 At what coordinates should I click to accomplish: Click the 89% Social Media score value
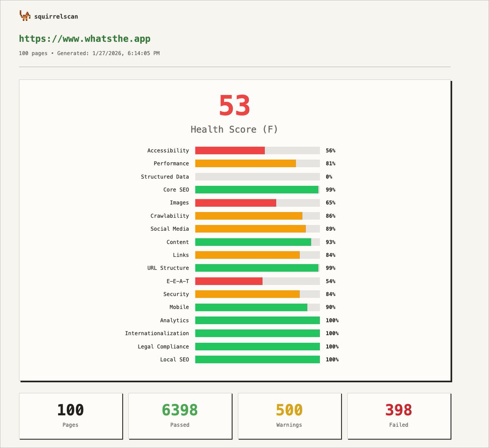click(x=330, y=229)
